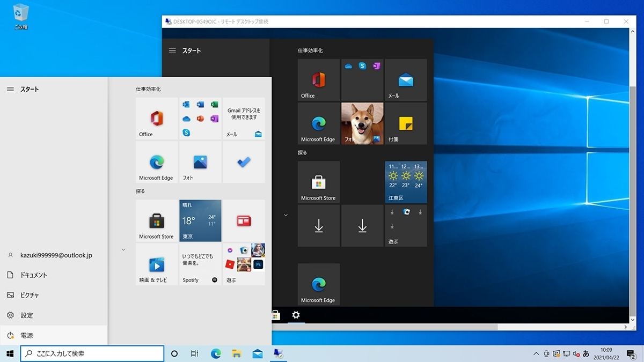
Task: Open the kazuki999999@outlook.jp account menu
Action: [54, 255]
